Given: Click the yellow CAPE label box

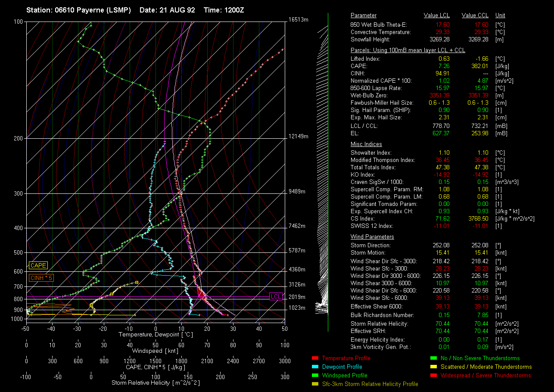Looking at the screenshot, I should click(x=38, y=265).
